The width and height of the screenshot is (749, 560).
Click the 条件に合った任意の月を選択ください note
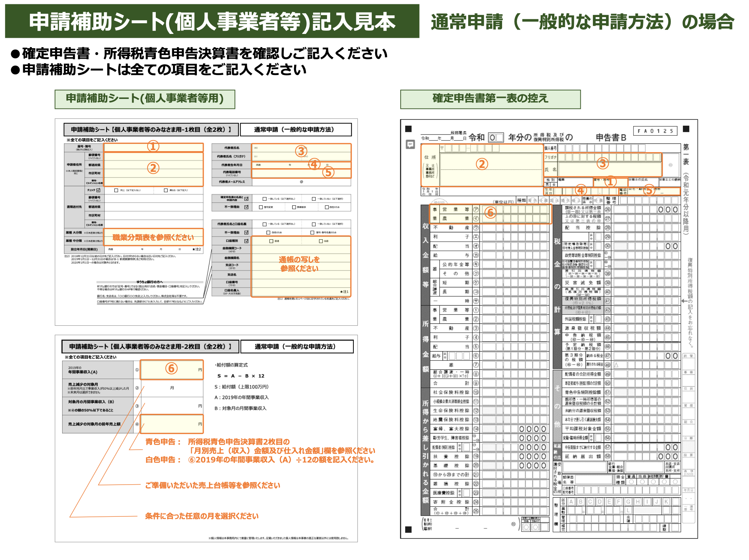(202, 516)
